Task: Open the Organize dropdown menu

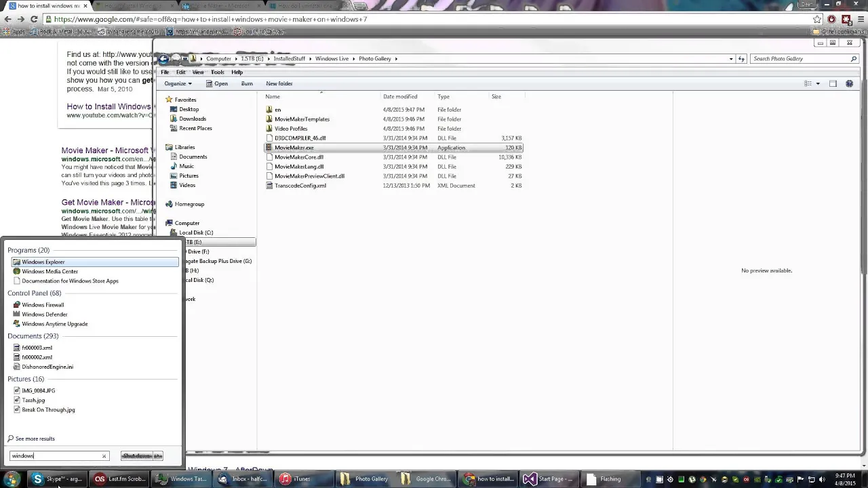Action: click(x=178, y=83)
